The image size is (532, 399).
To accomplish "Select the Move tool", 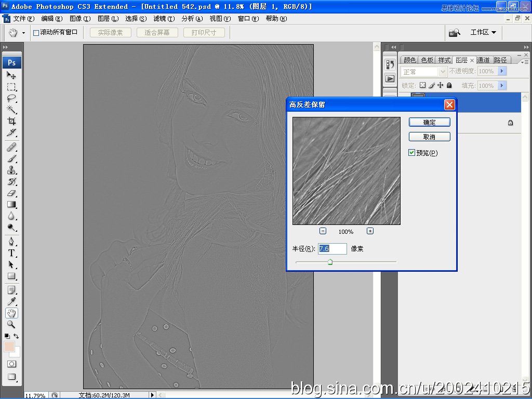I will (11, 75).
